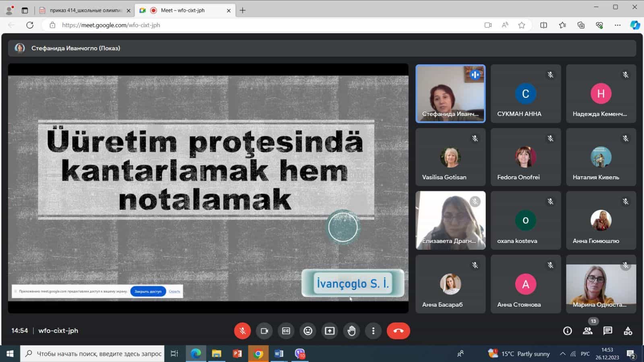Open a new browser tab
The width and height of the screenshot is (644, 362).
(x=242, y=10)
